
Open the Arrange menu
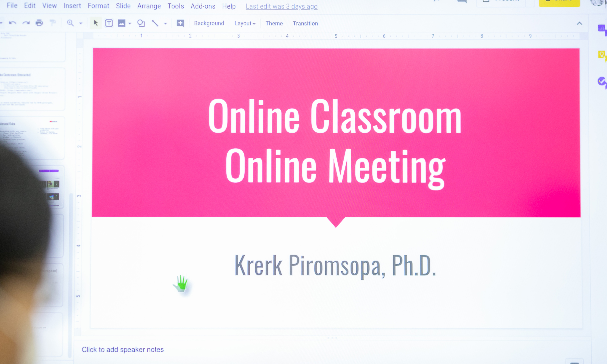point(149,6)
